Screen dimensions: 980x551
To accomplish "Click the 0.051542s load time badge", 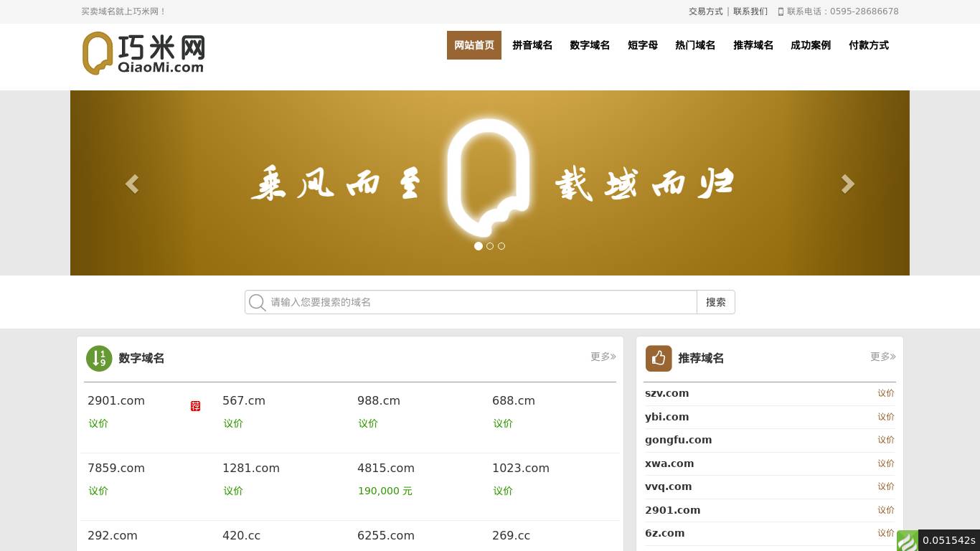I will (949, 540).
